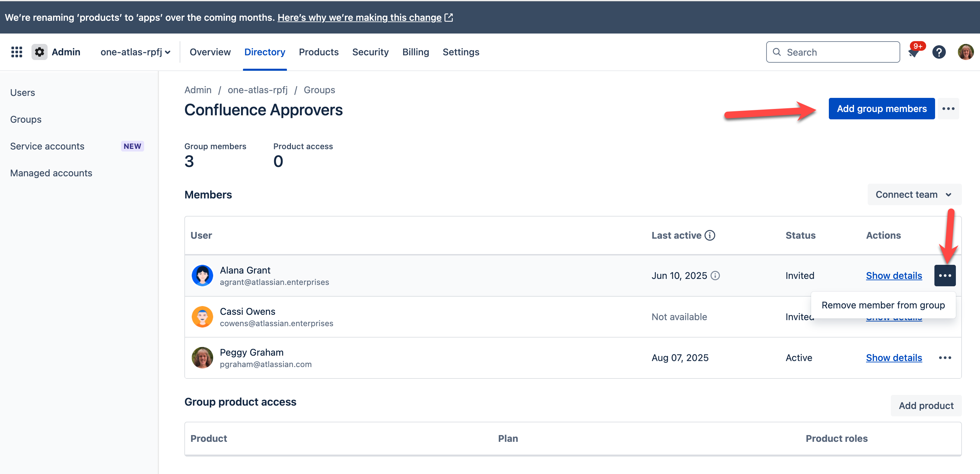Screen dimensions: 980x474
Task: Open the Billing tab
Action: click(x=416, y=52)
